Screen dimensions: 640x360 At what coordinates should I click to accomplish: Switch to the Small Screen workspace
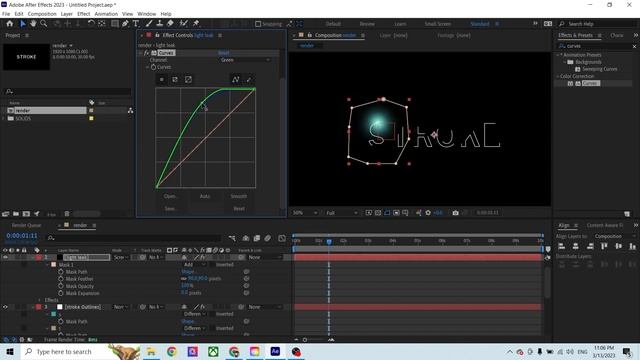tap(438, 24)
